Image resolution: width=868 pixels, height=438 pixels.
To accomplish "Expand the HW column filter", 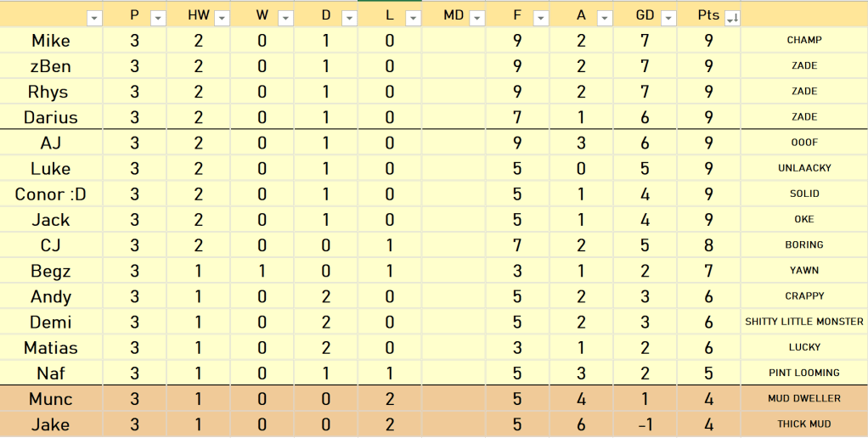I will (x=222, y=18).
